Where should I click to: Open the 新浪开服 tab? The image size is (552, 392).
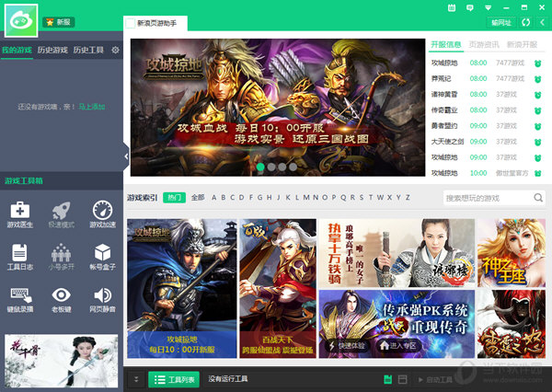tap(522, 45)
